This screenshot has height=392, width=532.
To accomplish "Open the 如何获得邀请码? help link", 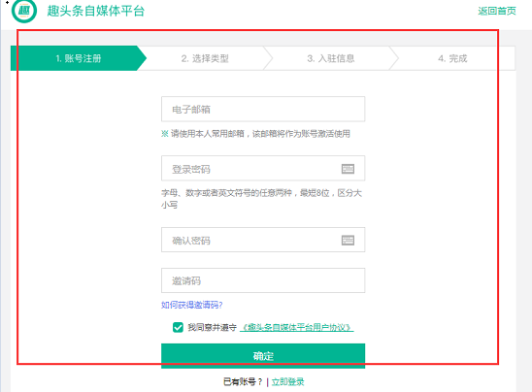I will [x=191, y=305].
